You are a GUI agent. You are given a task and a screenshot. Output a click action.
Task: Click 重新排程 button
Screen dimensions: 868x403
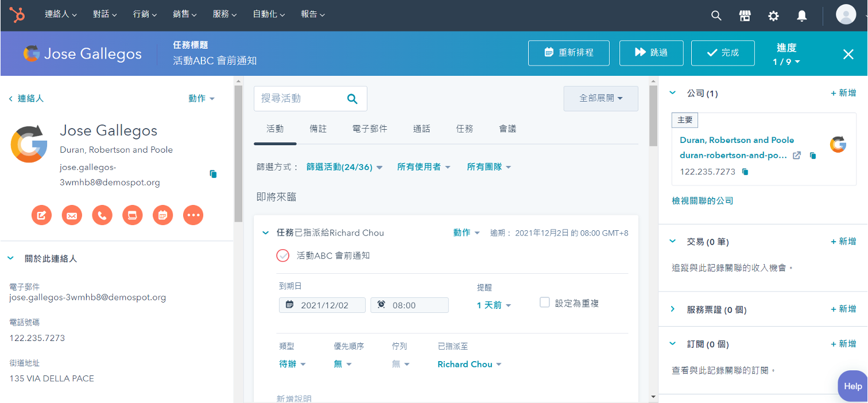[x=568, y=53]
